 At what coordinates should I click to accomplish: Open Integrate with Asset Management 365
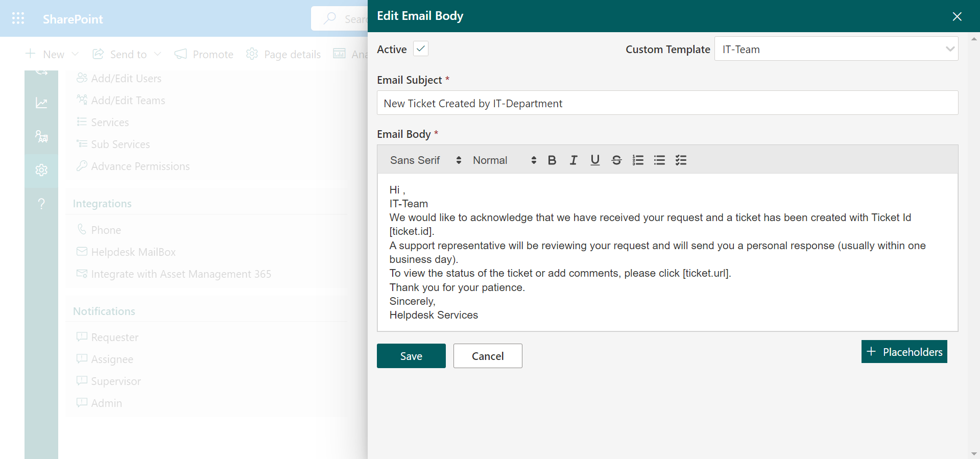(x=174, y=274)
